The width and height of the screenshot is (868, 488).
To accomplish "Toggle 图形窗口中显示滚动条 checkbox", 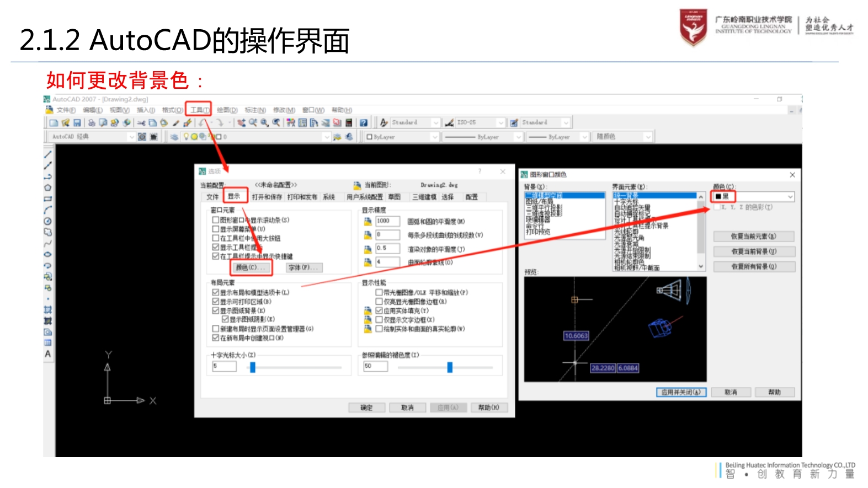I will [x=216, y=220].
